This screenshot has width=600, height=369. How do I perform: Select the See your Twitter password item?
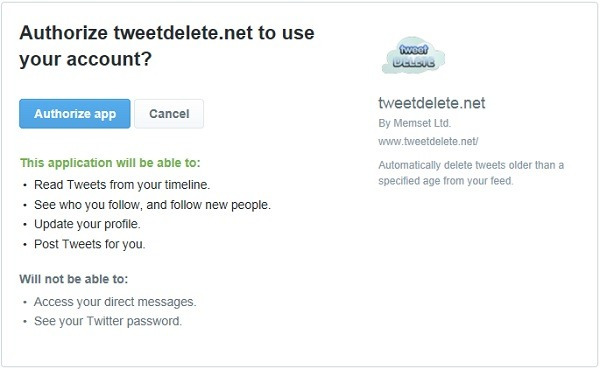[108, 321]
